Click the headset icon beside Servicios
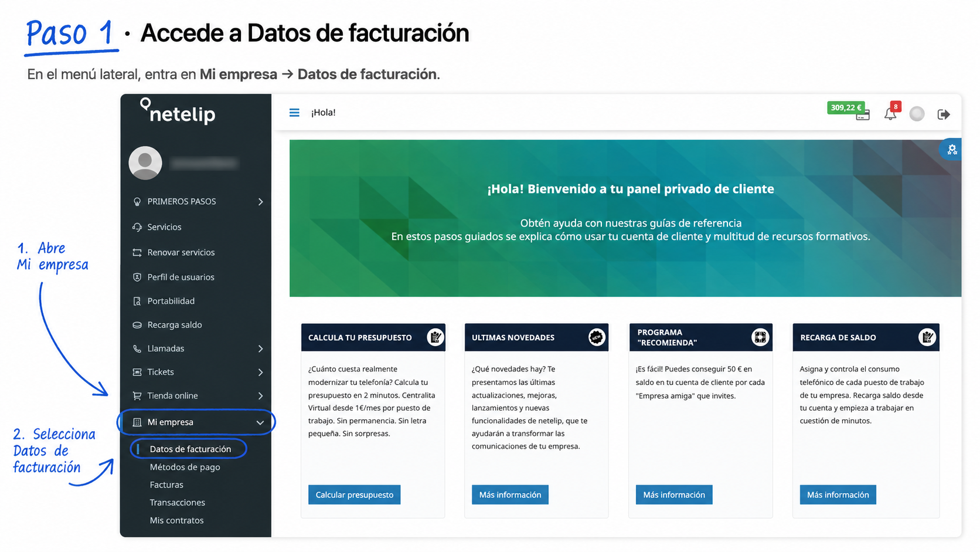 pyautogui.click(x=137, y=227)
